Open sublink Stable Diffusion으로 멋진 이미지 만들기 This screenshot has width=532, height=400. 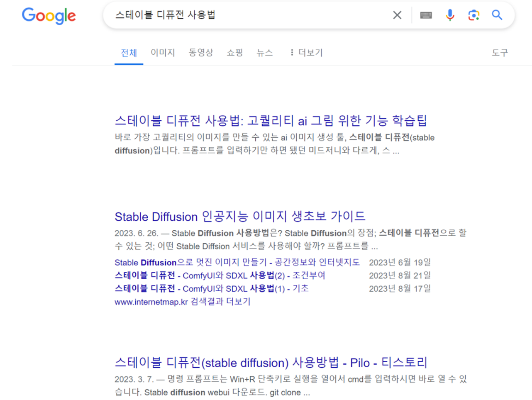click(x=237, y=262)
